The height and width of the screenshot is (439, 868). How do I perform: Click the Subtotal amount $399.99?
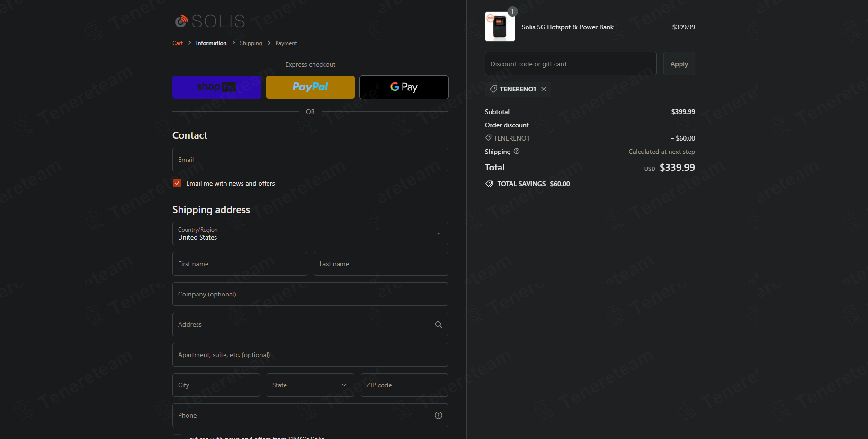click(x=683, y=112)
